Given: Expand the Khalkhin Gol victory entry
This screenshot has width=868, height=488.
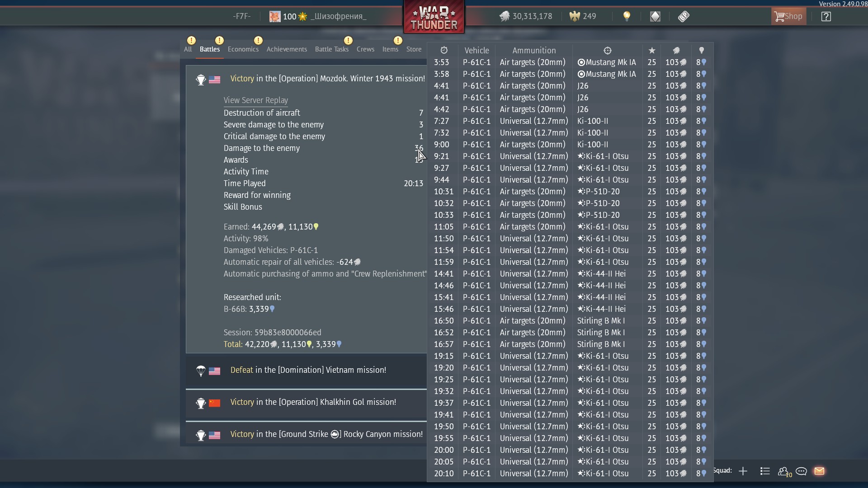Looking at the screenshot, I should click(313, 402).
